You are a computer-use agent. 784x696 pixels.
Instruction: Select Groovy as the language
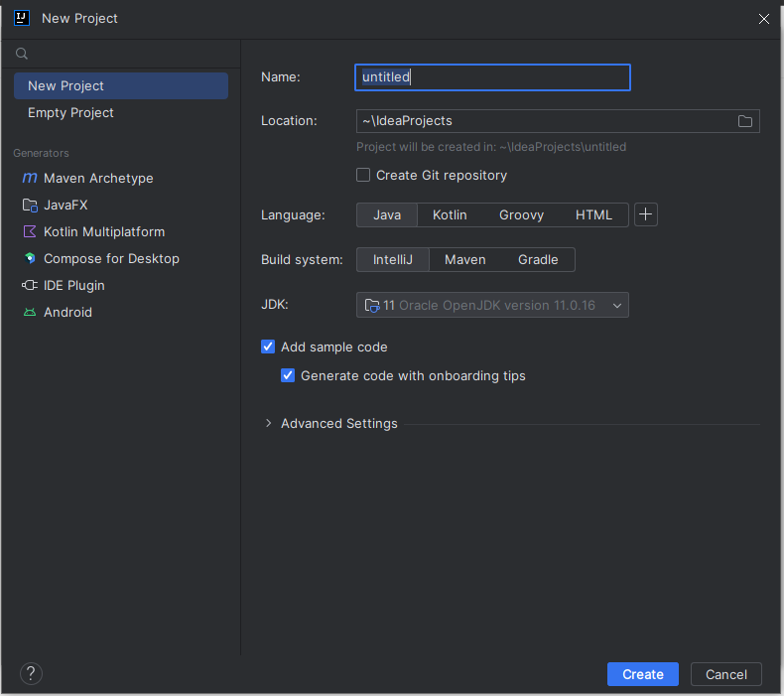point(521,215)
